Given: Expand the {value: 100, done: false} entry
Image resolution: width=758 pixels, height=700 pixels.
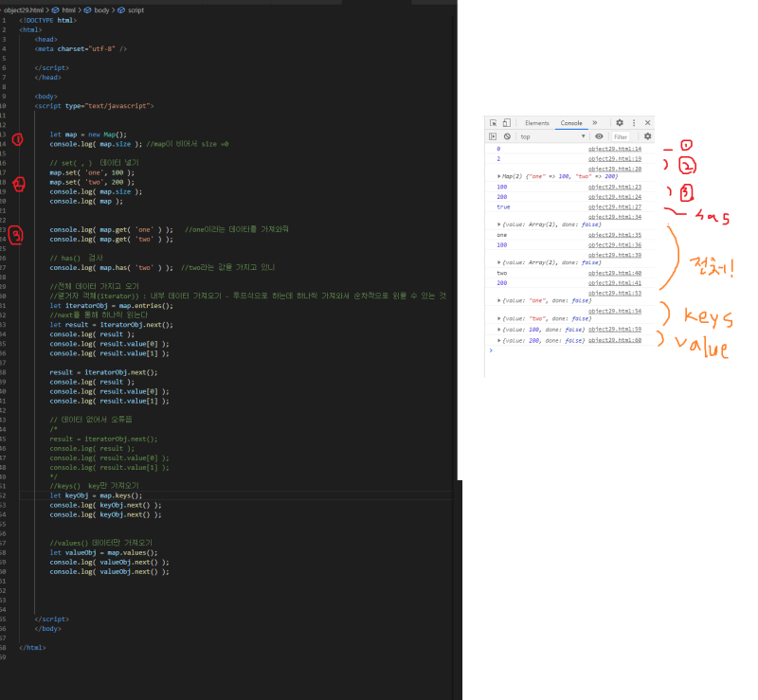Looking at the screenshot, I should pos(499,330).
